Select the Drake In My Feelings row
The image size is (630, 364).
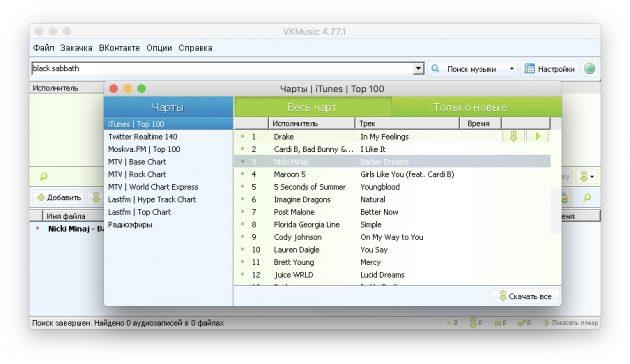point(392,137)
